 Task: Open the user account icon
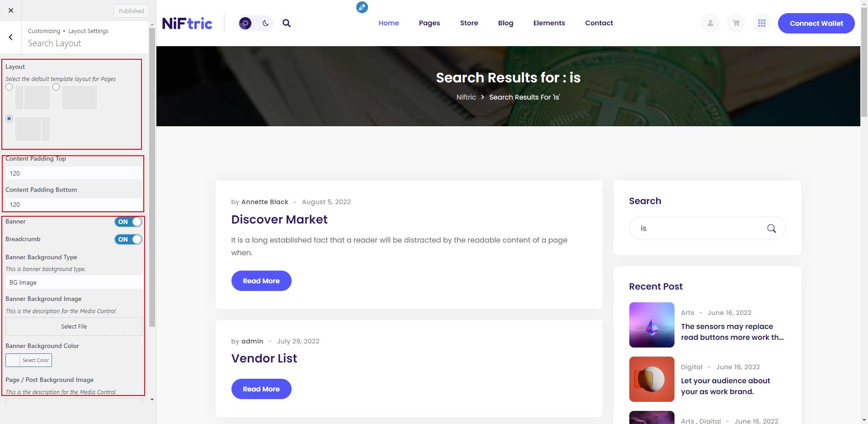point(710,23)
